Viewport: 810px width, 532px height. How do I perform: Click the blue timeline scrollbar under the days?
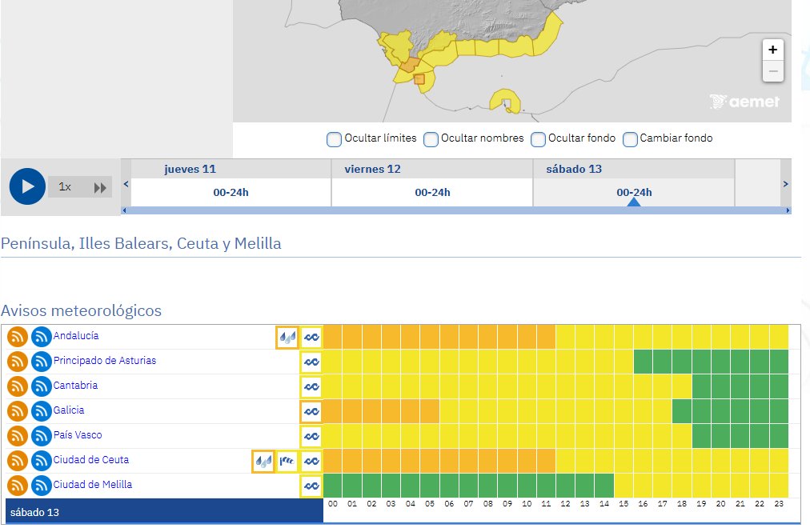coord(456,210)
